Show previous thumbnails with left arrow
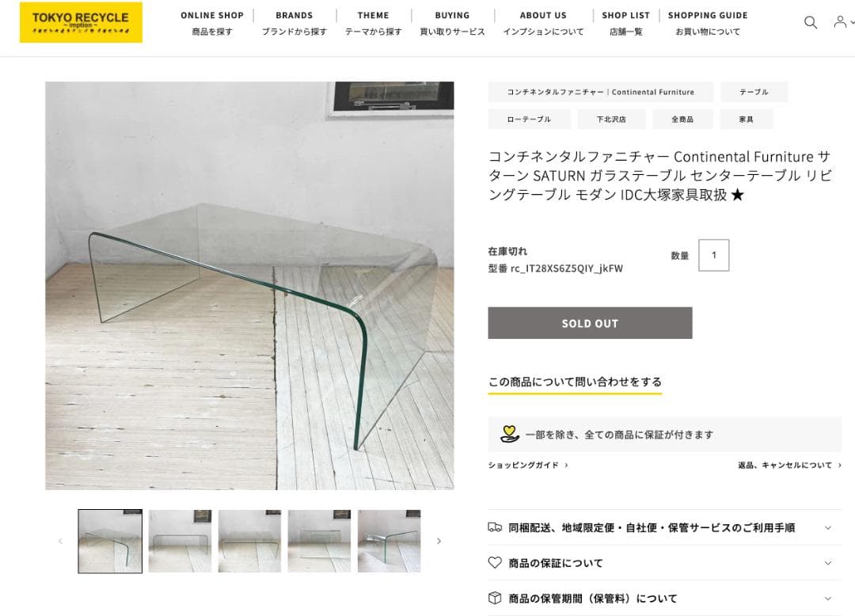Viewport: 855px width, 616px height. click(x=60, y=541)
